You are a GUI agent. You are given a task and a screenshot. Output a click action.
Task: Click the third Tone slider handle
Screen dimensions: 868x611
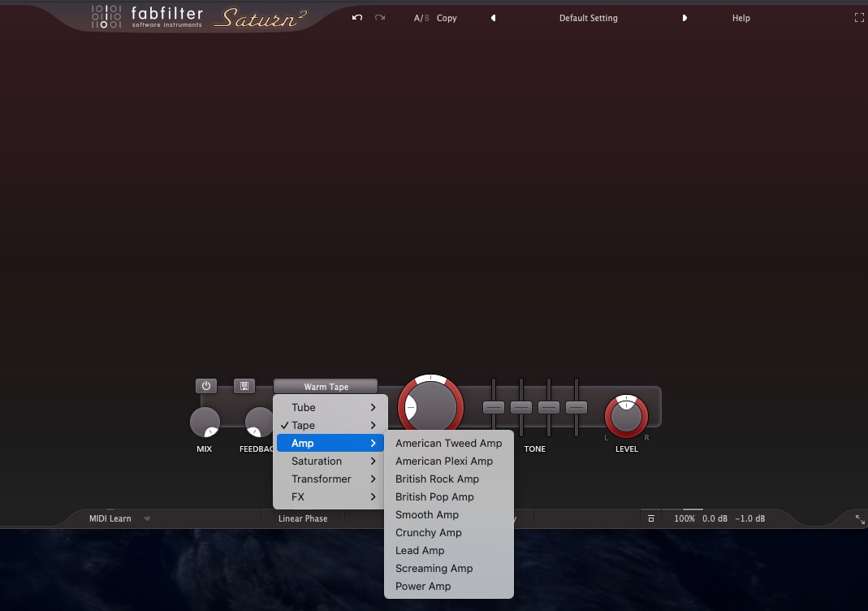pyautogui.click(x=549, y=407)
